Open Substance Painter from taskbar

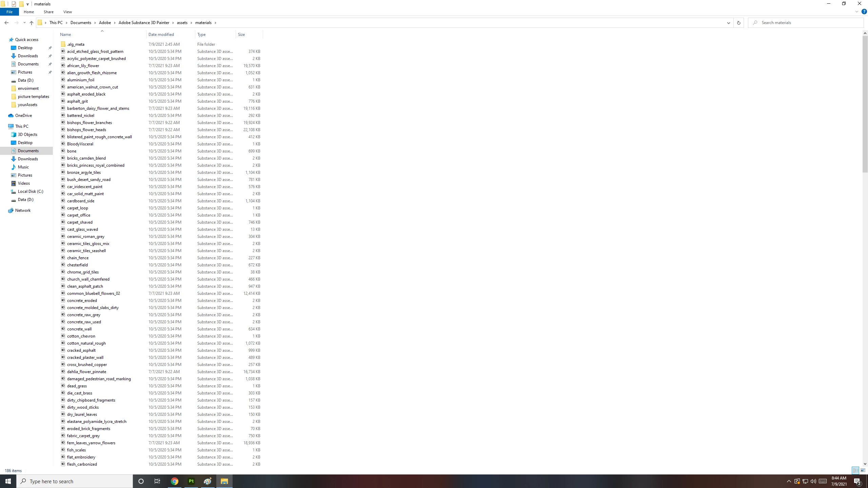pos(191,481)
